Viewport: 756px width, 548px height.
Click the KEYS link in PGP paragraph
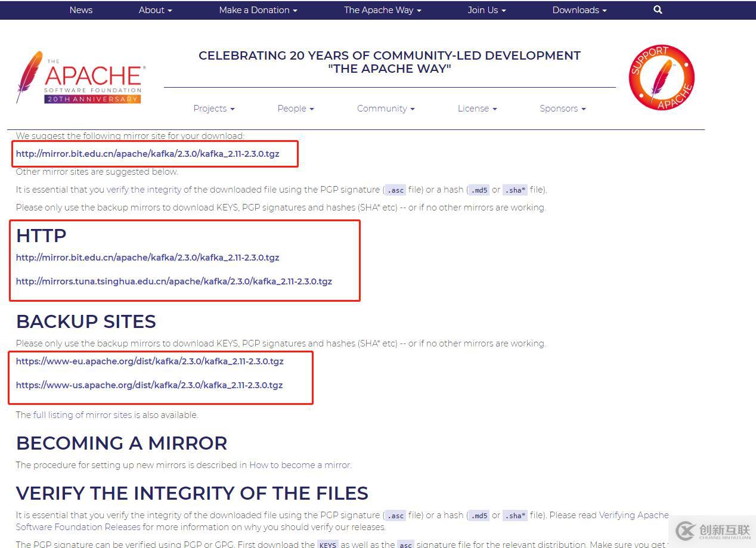tap(327, 544)
